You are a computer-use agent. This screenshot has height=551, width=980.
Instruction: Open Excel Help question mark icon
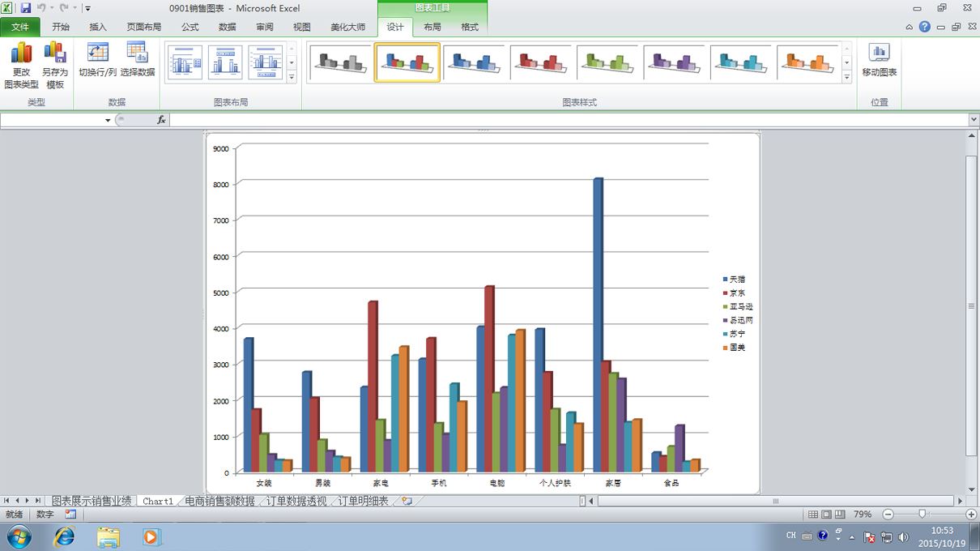pyautogui.click(x=925, y=27)
